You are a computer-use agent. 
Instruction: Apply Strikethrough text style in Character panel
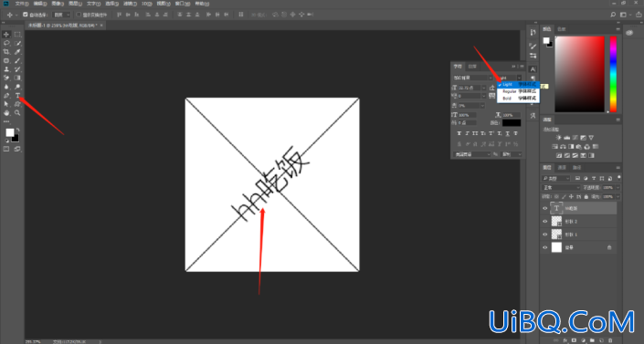pyautogui.click(x=516, y=133)
